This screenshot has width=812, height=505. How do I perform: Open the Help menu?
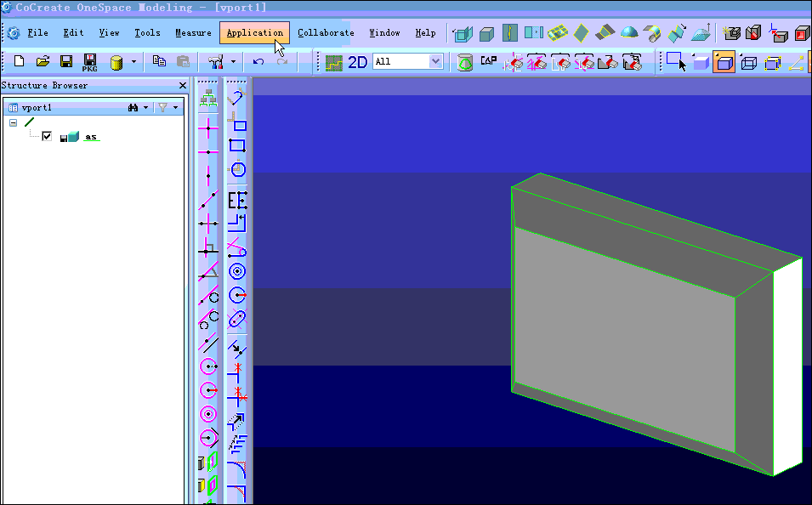(425, 32)
